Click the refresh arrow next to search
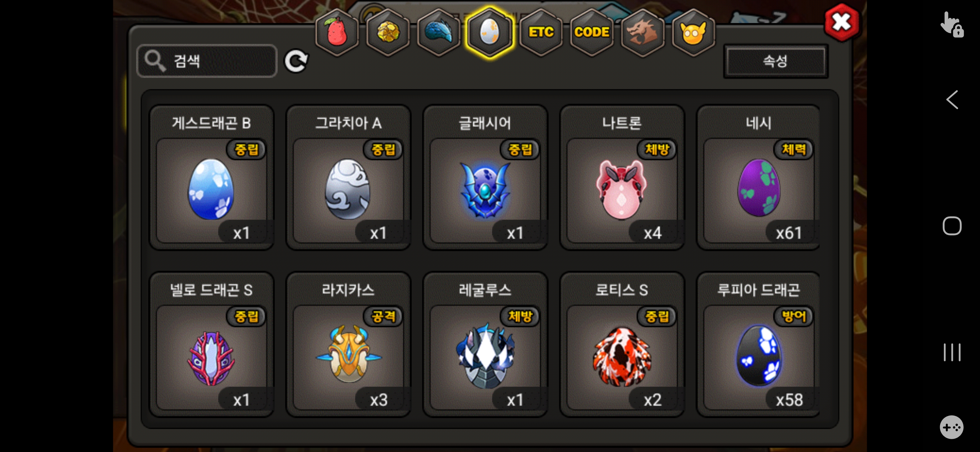Screen dimensions: 980x452 click(x=297, y=61)
